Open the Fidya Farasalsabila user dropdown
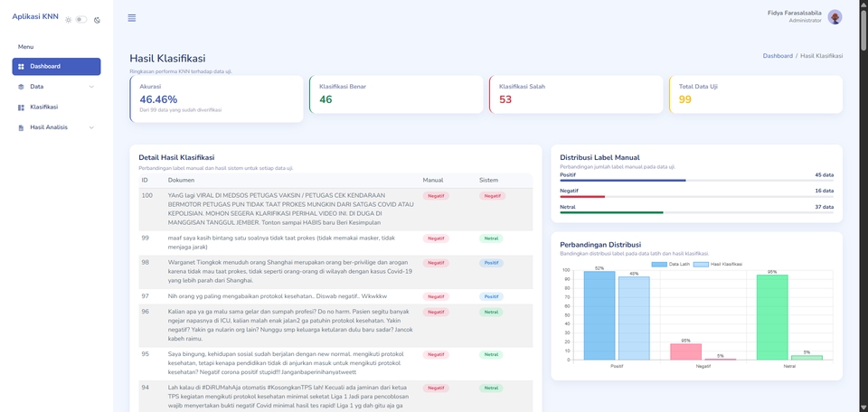 pyautogui.click(x=795, y=14)
